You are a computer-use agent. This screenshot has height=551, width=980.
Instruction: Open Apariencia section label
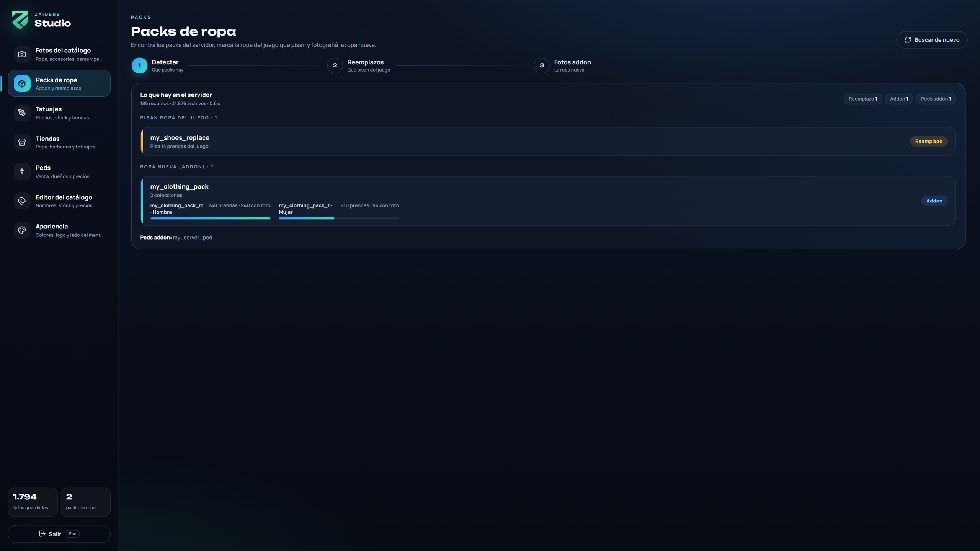coord(52,227)
